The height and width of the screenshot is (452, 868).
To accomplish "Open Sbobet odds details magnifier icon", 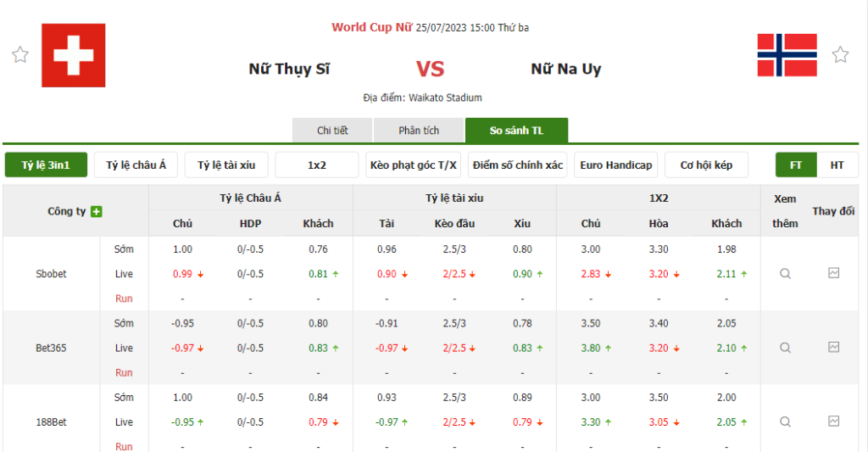I will (x=785, y=274).
